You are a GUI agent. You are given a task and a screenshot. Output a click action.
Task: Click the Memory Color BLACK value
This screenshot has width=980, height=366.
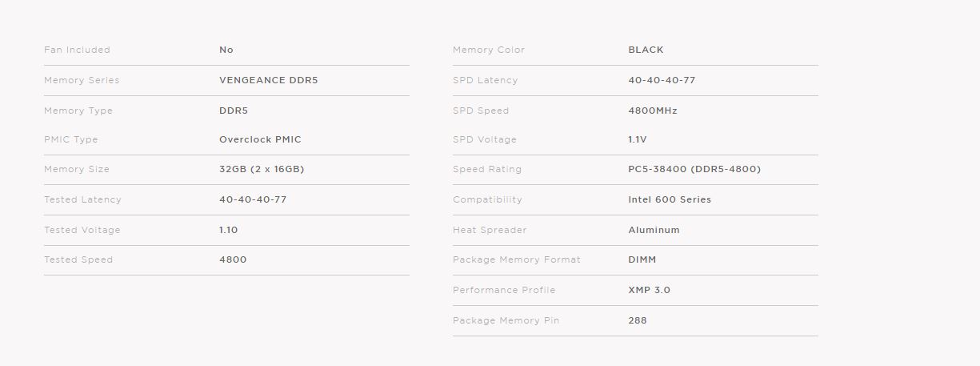646,50
